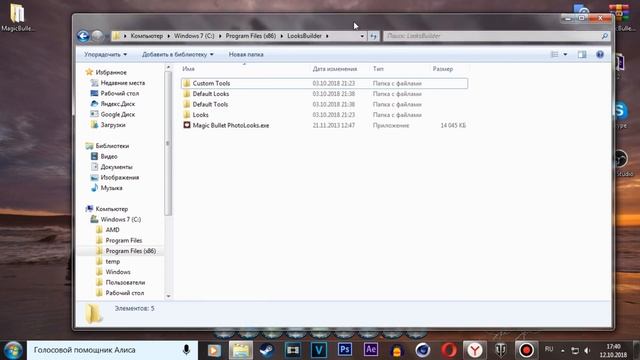Image resolution: width=640 pixels, height=360 pixels.
Task: Open Google Диск in sidebar
Action: point(118,115)
